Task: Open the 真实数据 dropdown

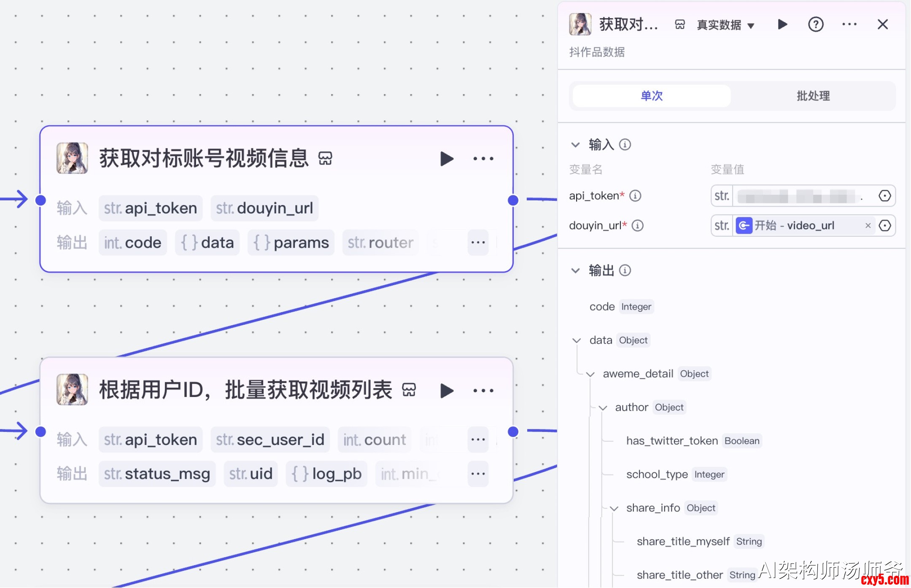Action: [x=725, y=25]
